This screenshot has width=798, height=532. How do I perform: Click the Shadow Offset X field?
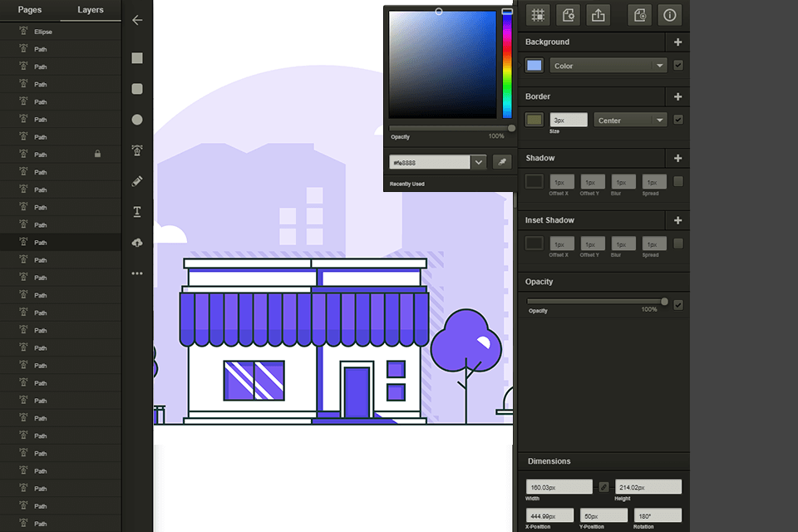563,182
